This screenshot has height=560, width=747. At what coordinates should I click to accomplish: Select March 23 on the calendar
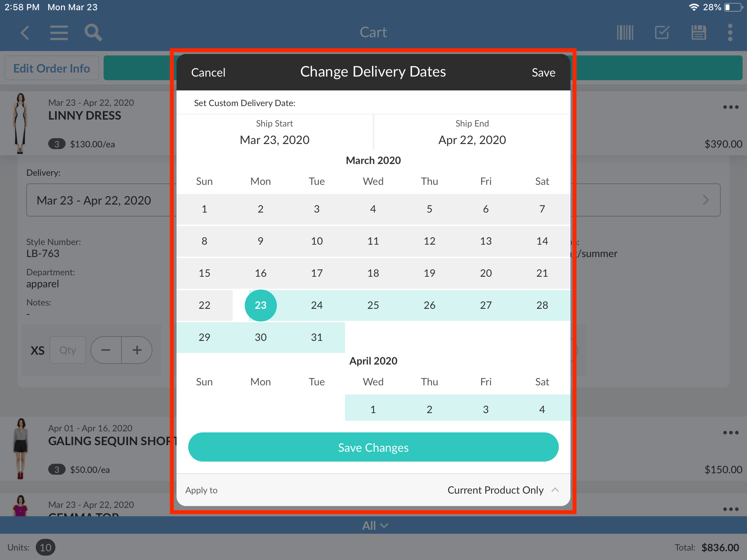click(x=260, y=305)
